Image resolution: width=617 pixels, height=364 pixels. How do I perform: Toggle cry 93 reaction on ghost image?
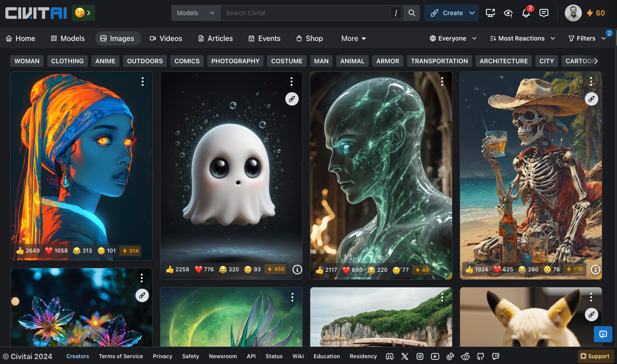(252, 270)
